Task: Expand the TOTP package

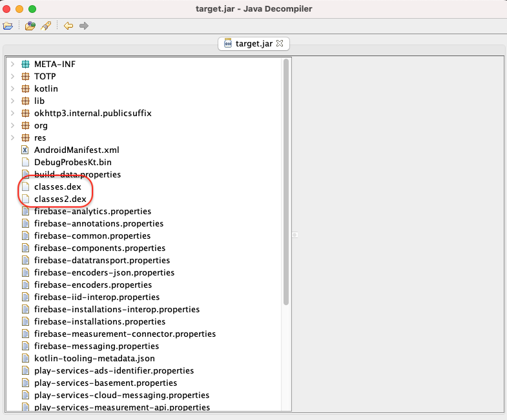Action: pos(13,76)
